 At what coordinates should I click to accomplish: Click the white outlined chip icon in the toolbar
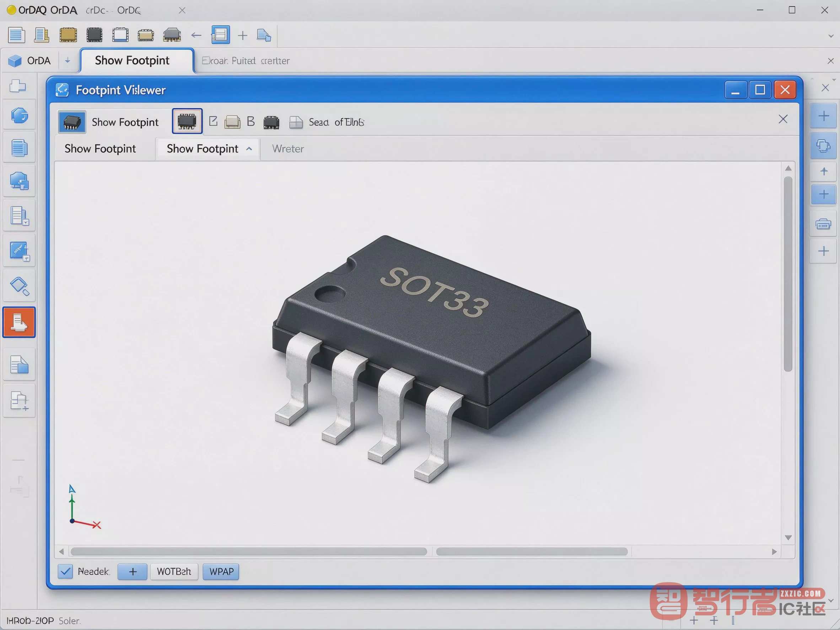pos(120,35)
